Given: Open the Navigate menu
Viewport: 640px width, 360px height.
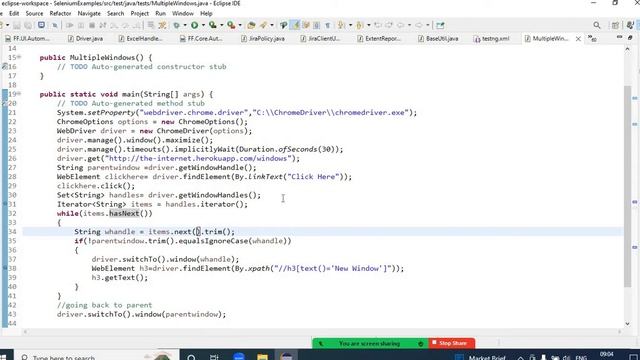Looking at the screenshot, I should [89, 13].
